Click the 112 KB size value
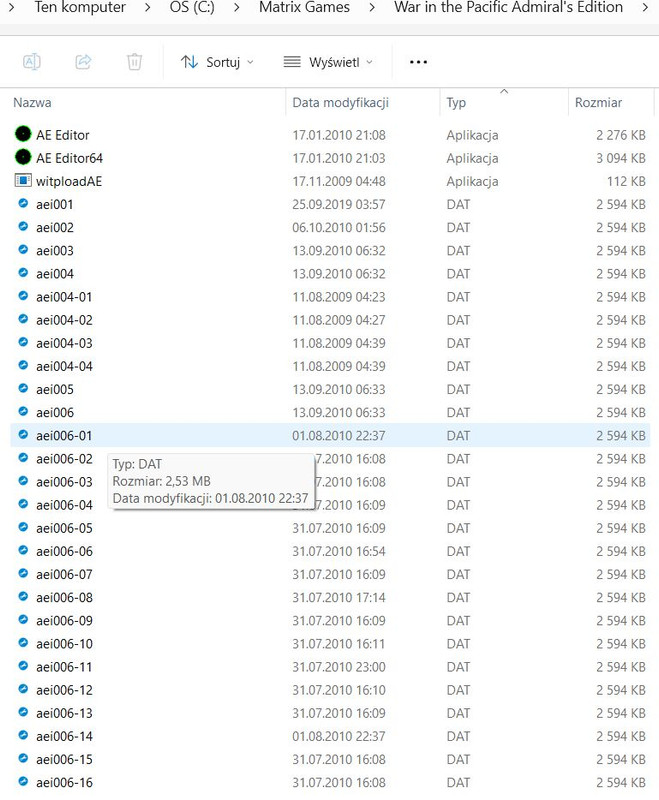Viewport: 659px width, 800px height. (626, 181)
